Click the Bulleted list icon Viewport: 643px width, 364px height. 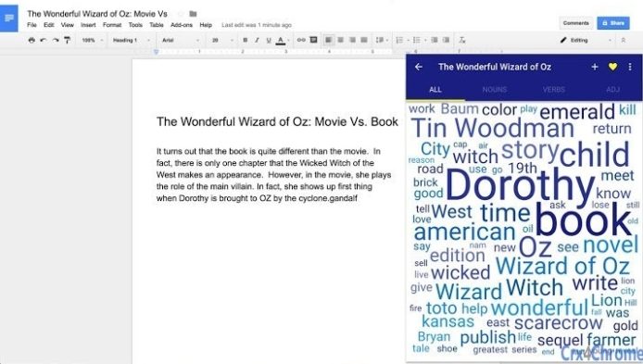417,40
